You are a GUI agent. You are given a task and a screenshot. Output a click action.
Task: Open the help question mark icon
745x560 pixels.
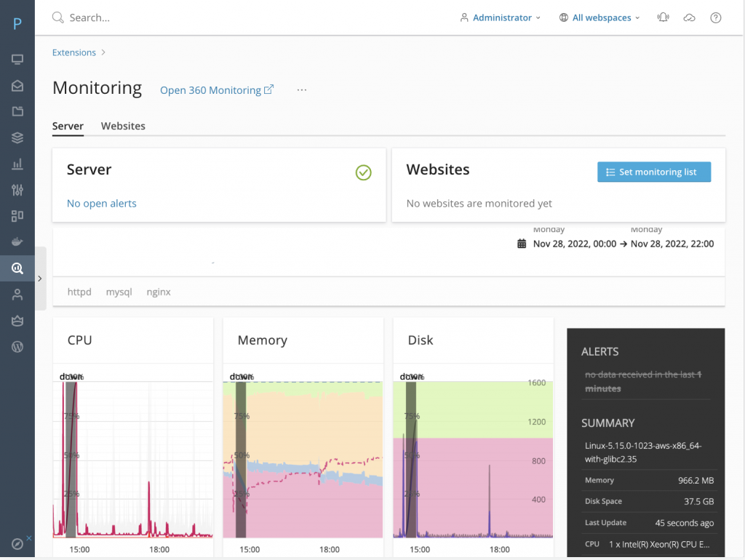click(716, 17)
